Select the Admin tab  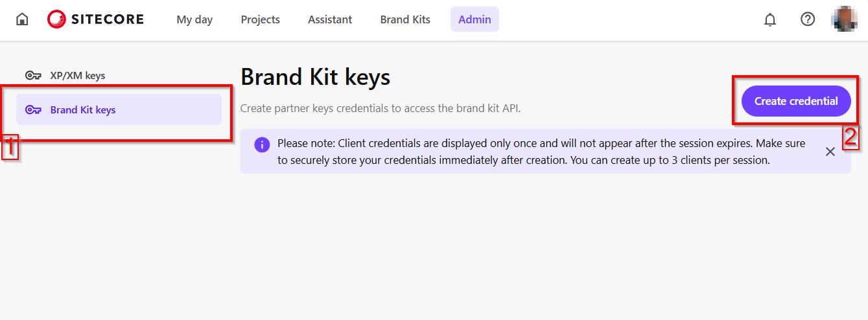[475, 19]
